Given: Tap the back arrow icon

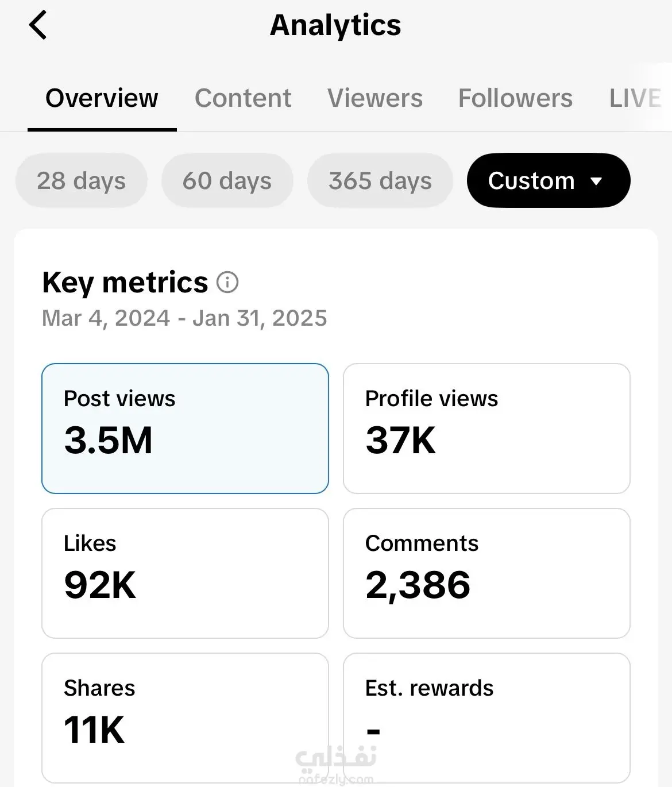Looking at the screenshot, I should 38,25.
